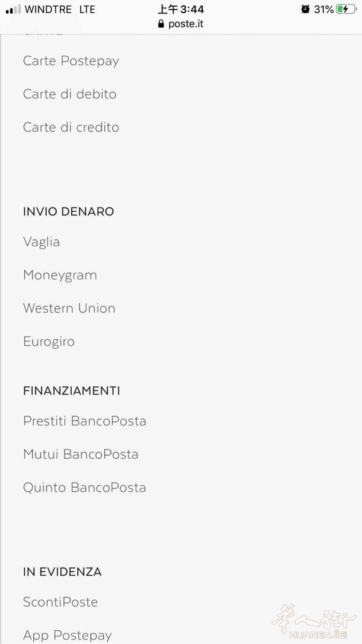Go to App Postepay link
Image resolution: width=362 pixels, height=644 pixels.
tap(67, 635)
